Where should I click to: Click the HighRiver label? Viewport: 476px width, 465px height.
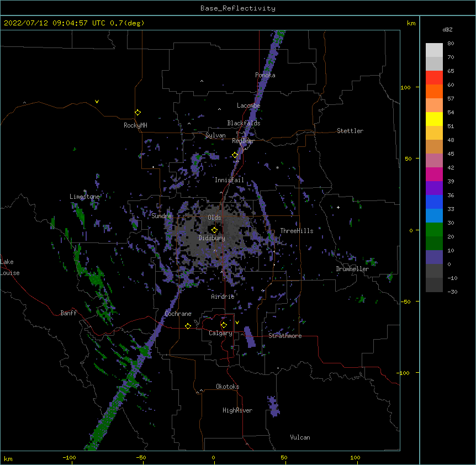[237, 410]
